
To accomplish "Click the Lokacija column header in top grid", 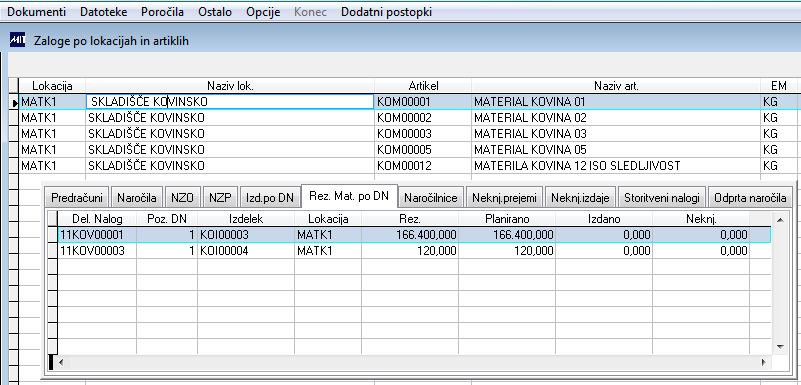I will point(52,86).
